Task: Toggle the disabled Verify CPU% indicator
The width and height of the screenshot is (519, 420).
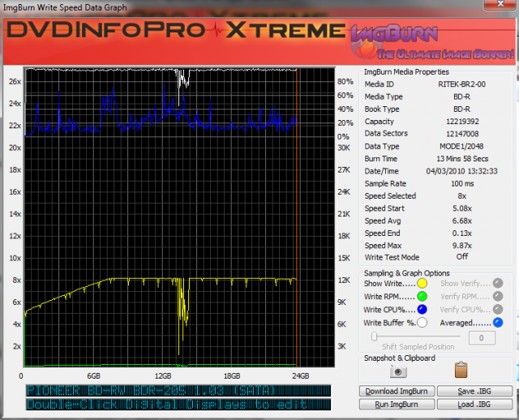Action: coord(498,310)
